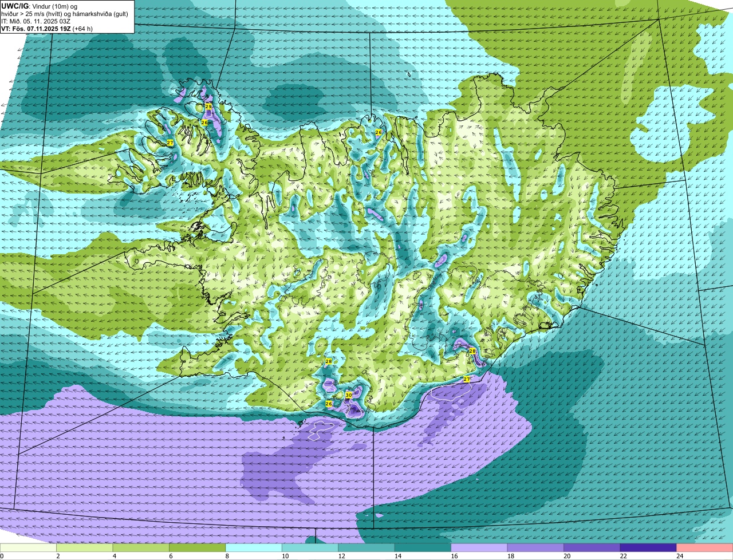Select the 16–18 m/s lavender legend swatch
Screen dimensions: 733x560
tap(479, 547)
